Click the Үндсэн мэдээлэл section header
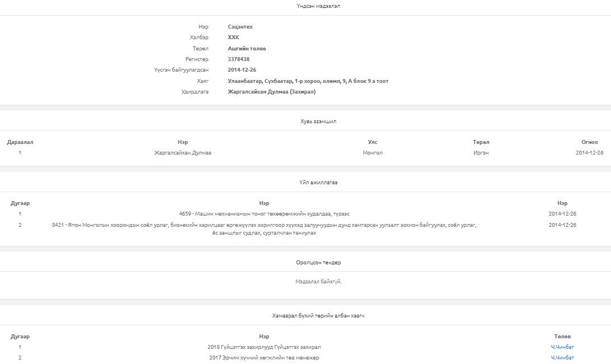This screenshot has width=611, height=364. tap(318, 6)
